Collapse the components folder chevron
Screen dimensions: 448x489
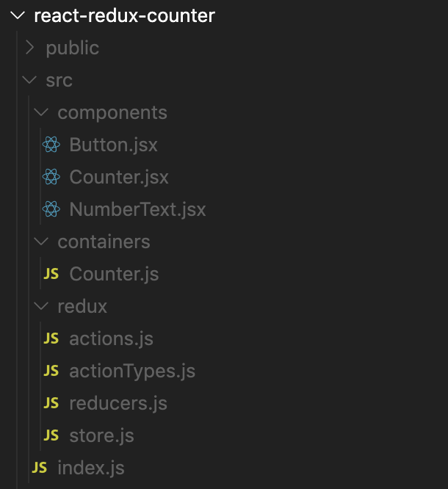coord(41,113)
